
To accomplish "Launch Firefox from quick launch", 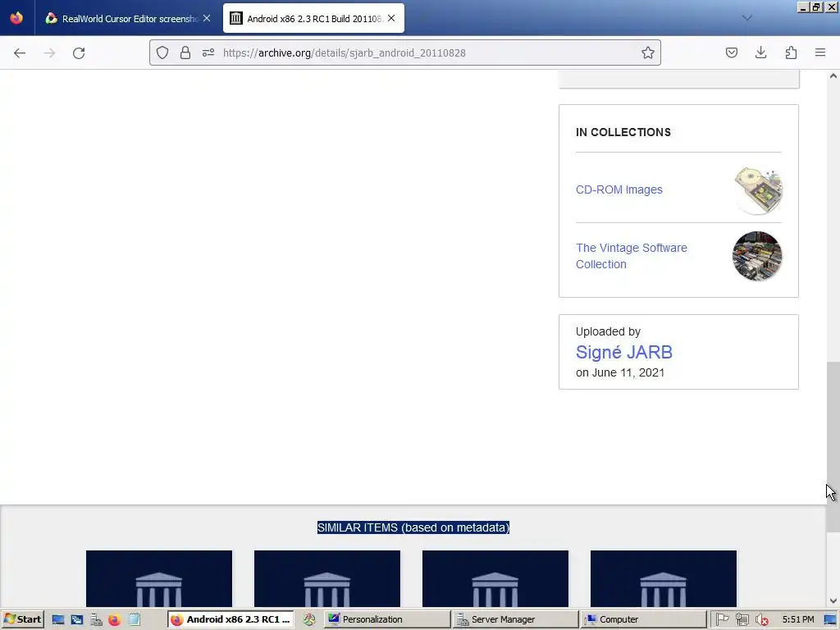I will pos(115,620).
